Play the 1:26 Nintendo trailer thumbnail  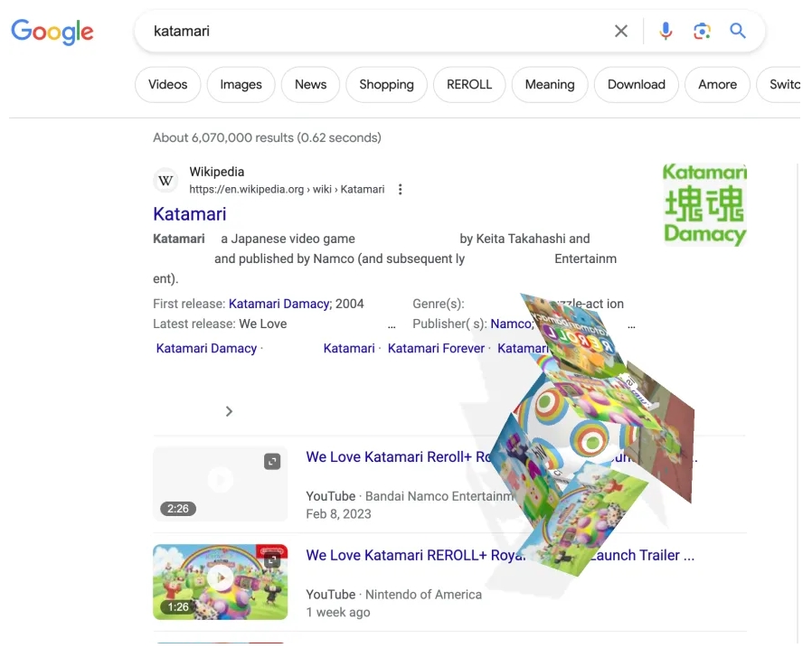(220, 582)
